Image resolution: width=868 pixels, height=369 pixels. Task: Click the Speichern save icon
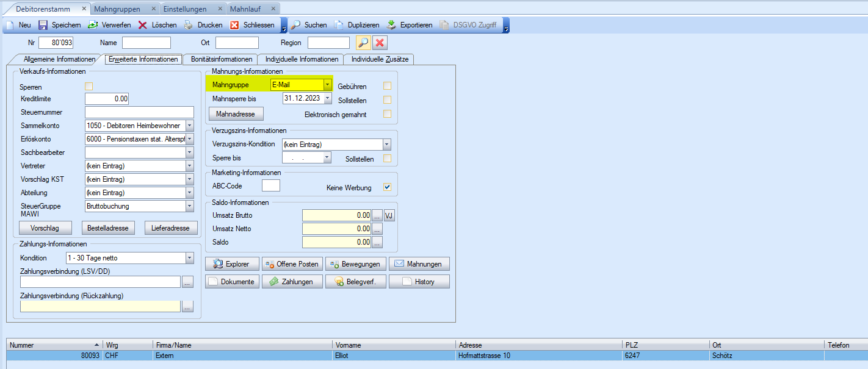click(x=43, y=25)
